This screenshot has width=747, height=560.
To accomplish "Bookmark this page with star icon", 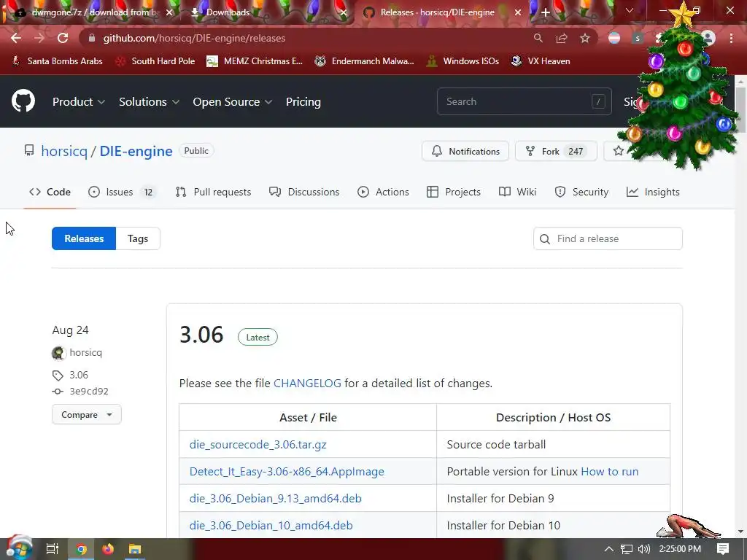I will [585, 38].
